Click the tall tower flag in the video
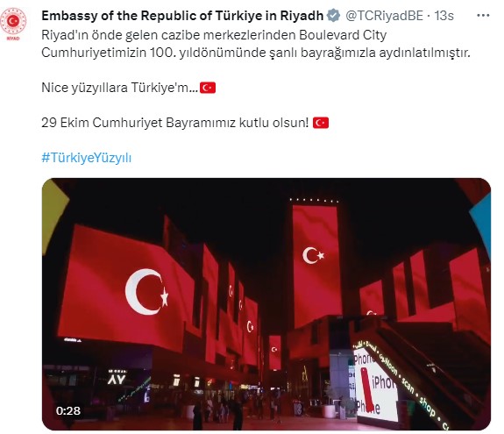Image resolution: width=504 pixels, height=434 pixels. click(x=316, y=265)
